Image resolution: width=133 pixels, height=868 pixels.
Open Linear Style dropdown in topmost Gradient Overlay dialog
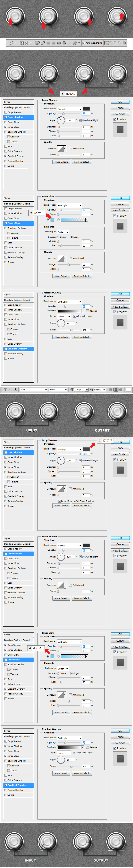point(64,316)
